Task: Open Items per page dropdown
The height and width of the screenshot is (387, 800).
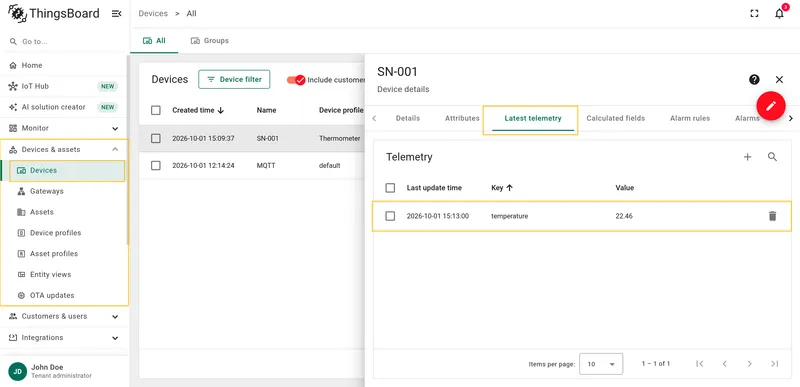Action: pyautogui.click(x=601, y=364)
